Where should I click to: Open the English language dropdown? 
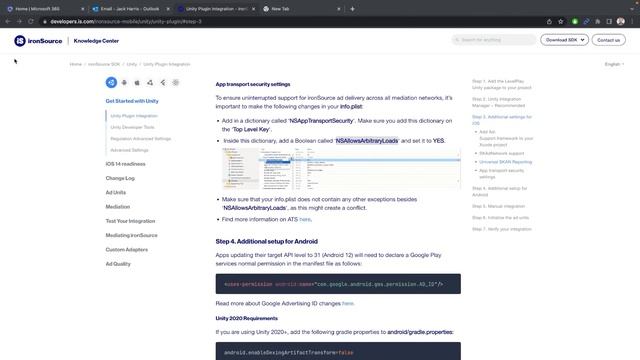click(x=614, y=64)
